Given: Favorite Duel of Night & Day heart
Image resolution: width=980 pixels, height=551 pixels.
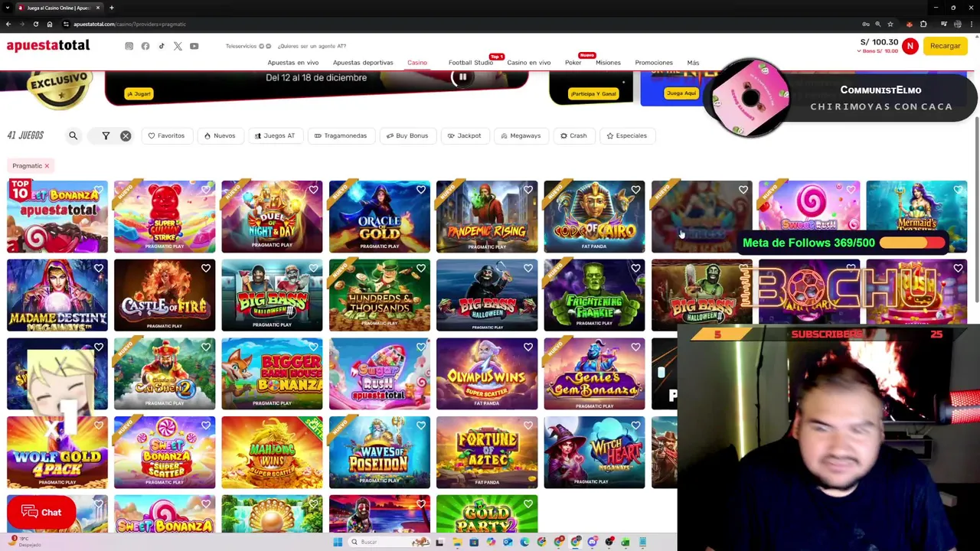Looking at the screenshot, I should click(313, 190).
